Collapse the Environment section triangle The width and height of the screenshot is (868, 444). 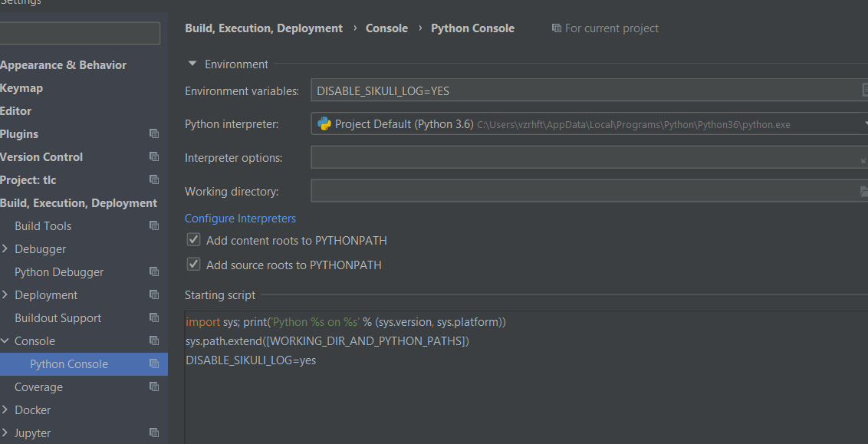click(x=192, y=64)
